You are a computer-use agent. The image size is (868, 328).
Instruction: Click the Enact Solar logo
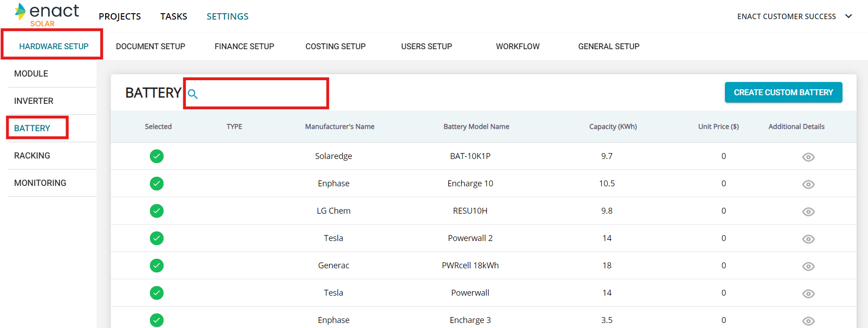coord(47,15)
